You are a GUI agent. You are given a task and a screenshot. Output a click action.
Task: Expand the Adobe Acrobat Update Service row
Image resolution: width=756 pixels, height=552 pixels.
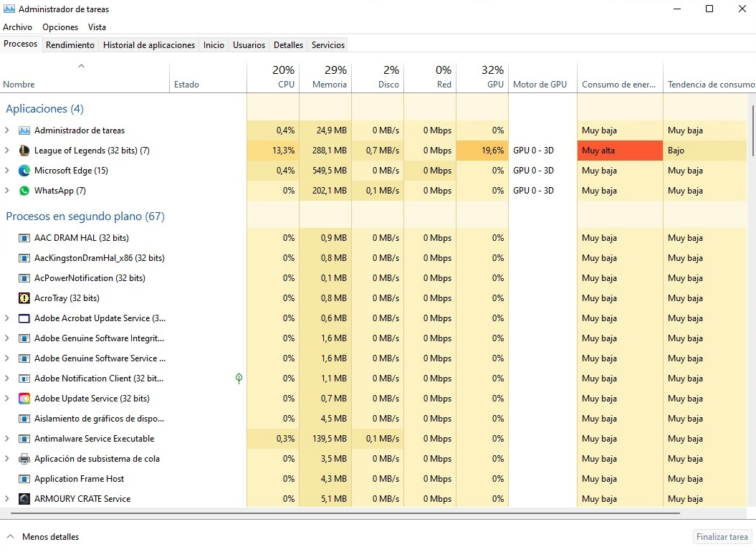pyautogui.click(x=6, y=318)
